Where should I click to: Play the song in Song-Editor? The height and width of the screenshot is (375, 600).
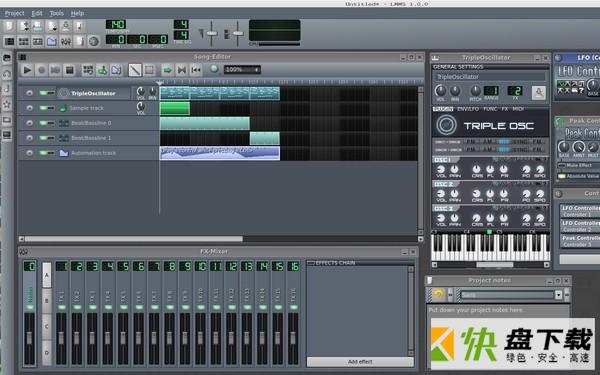tap(27, 70)
